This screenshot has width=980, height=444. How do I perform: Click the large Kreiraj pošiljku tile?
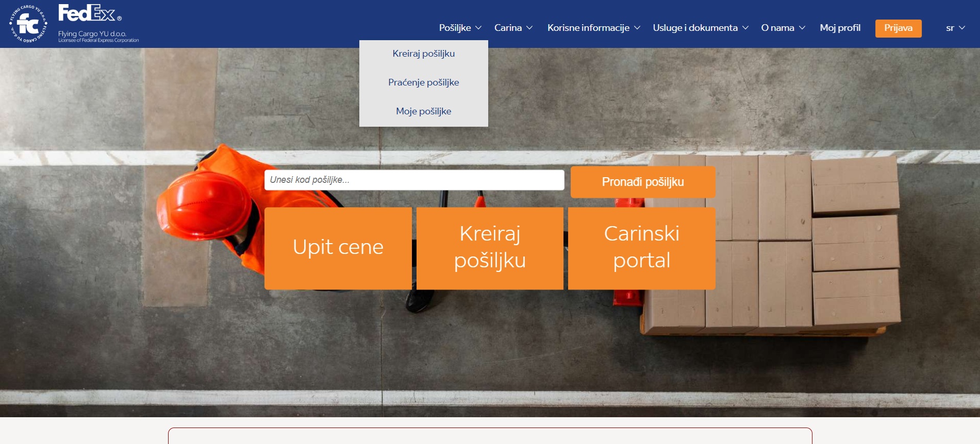(x=490, y=248)
